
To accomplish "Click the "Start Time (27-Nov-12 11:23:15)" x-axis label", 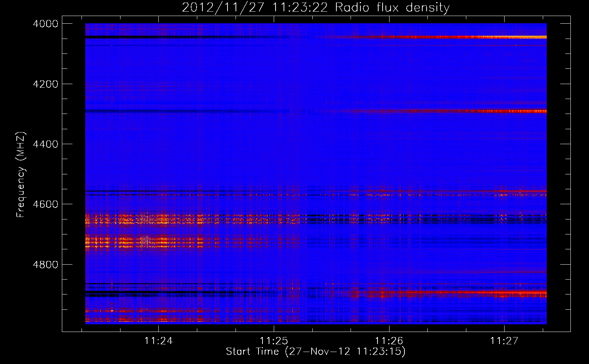I will tap(316, 352).
